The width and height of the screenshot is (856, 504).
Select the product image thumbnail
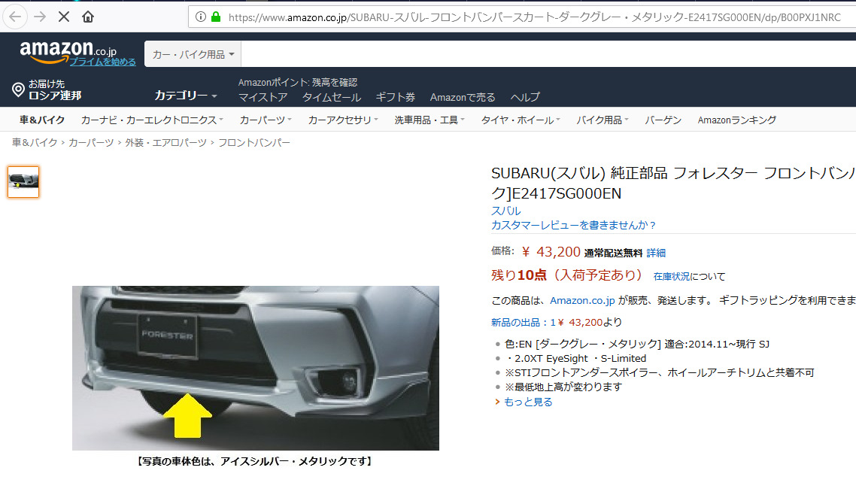click(x=23, y=181)
